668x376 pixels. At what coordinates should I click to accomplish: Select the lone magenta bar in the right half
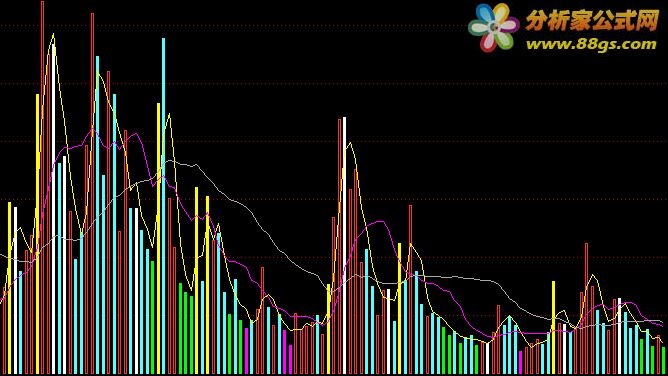pyautogui.click(x=520, y=362)
